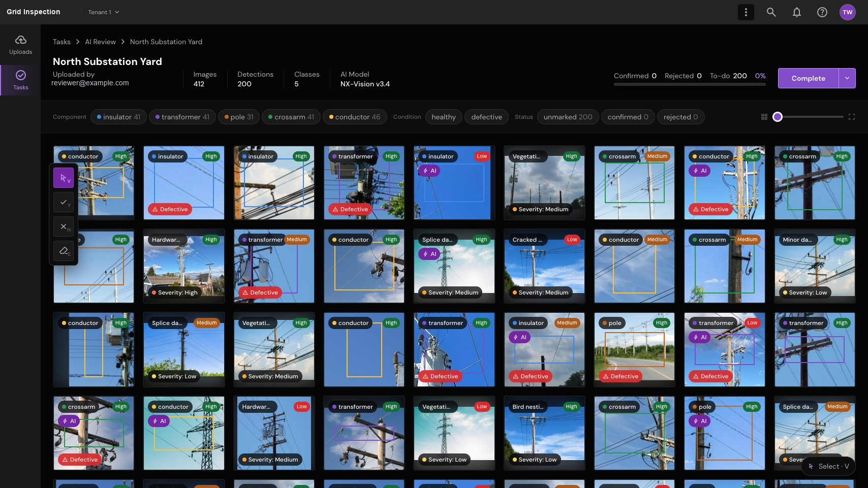Toggle the transformer 41 component filter
Image resolution: width=868 pixels, height=488 pixels.
click(182, 117)
